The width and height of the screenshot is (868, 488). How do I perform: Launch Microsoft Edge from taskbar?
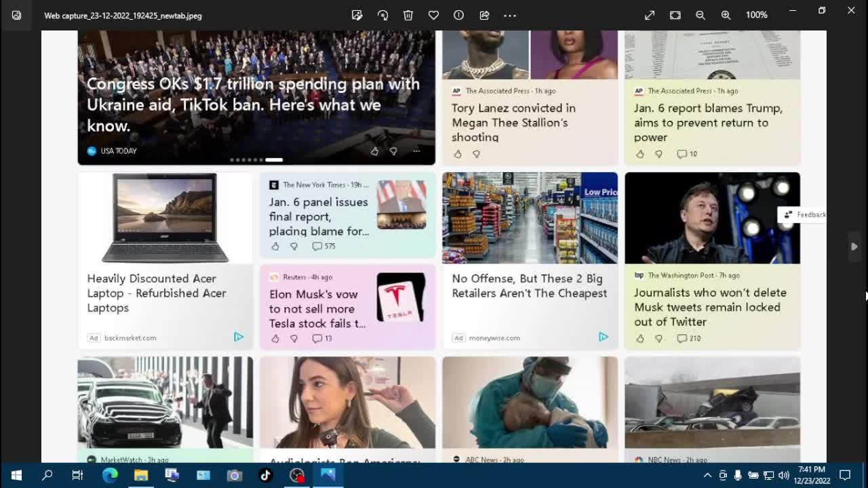point(110,475)
